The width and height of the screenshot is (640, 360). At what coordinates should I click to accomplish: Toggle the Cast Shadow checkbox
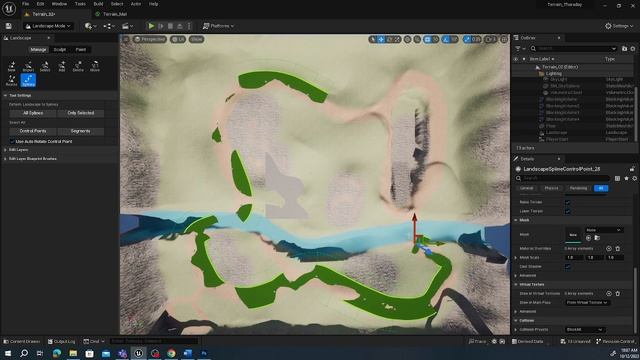click(568, 267)
